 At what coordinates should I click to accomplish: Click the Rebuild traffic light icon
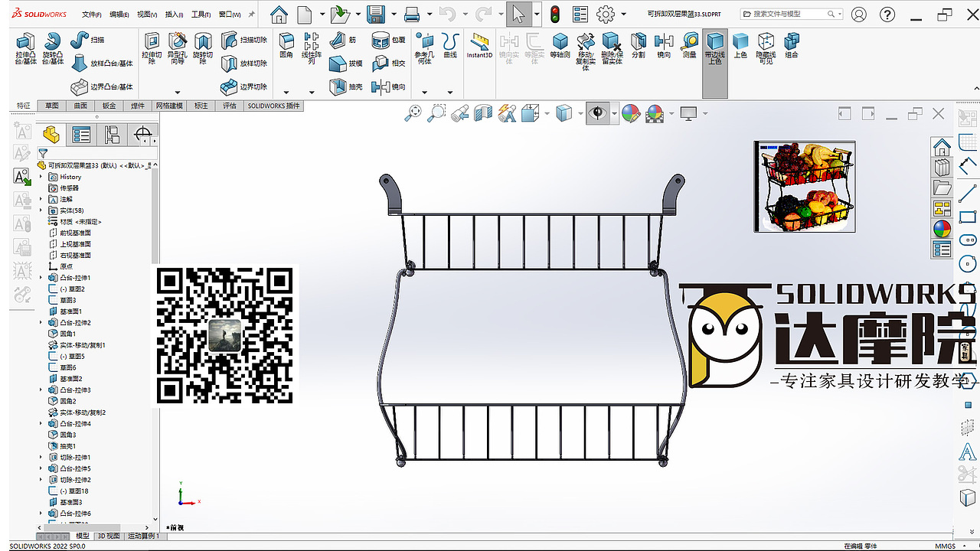pyautogui.click(x=555, y=14)
